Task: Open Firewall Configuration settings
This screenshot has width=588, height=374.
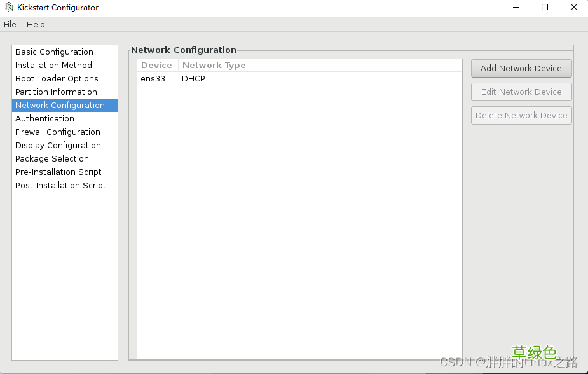Action: pos(57,132)
